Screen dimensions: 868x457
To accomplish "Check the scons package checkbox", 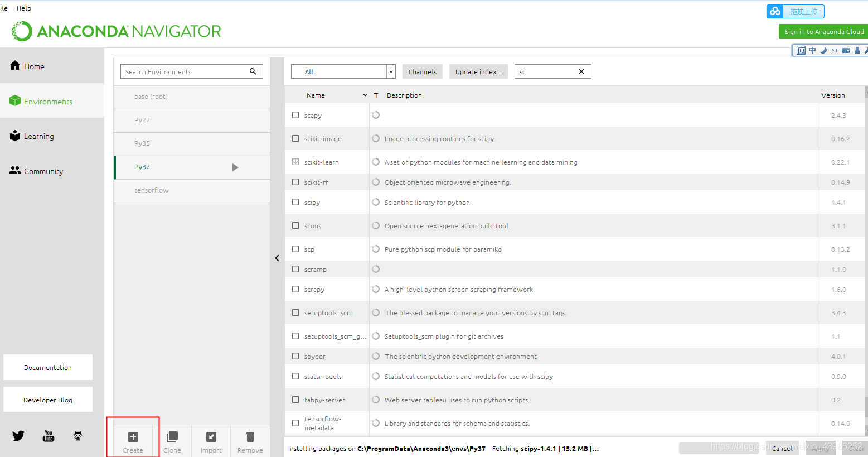I will coord(295,225).
